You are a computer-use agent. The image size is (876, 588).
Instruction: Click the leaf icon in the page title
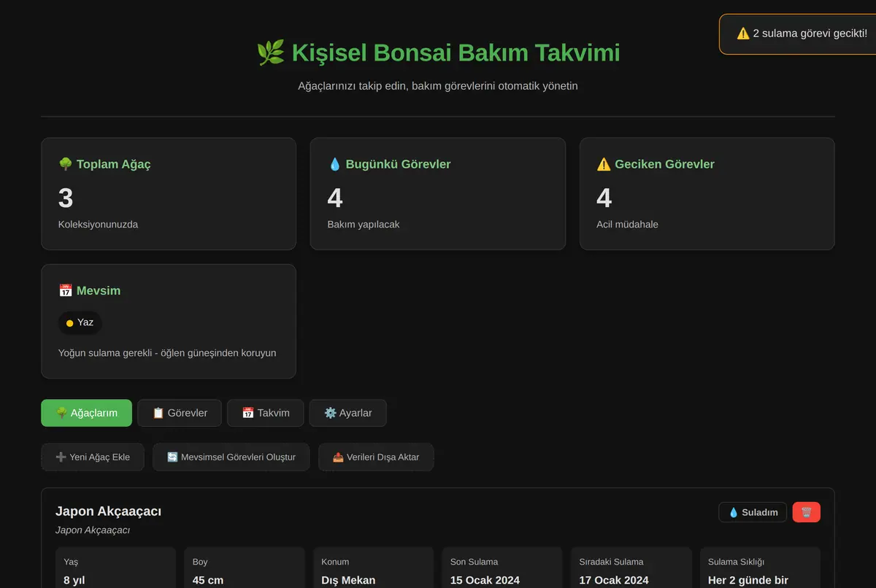[x=270, y=53]
